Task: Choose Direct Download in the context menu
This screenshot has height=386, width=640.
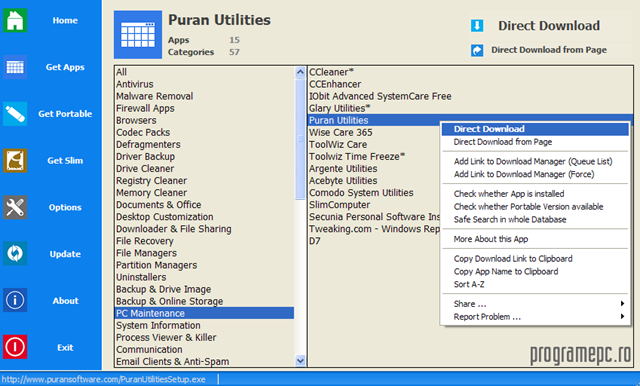Action: coord(535,129)
